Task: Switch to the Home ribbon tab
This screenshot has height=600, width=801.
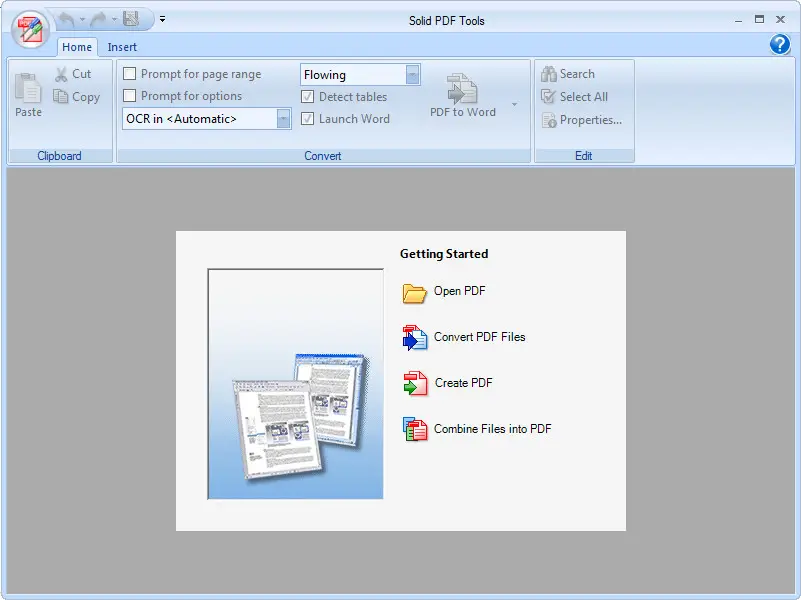Action: pyautogui.click(x=77, y=47)
